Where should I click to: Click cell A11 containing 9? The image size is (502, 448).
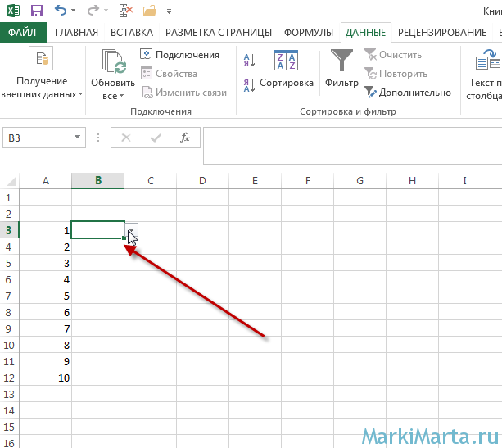(46, 361)
